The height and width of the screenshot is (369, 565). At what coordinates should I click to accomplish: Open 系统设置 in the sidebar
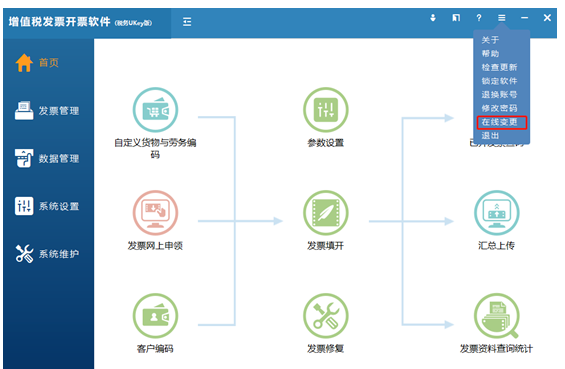point(47,206)
